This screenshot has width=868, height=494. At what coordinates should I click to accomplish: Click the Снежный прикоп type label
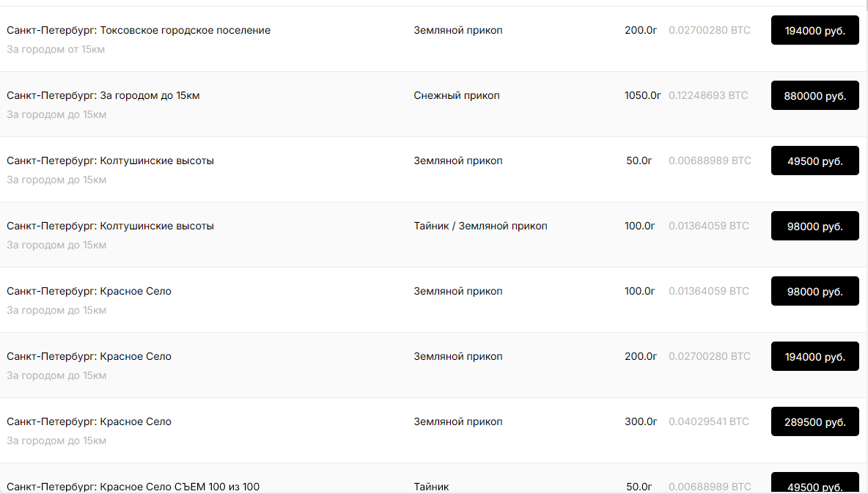(457, 96)
